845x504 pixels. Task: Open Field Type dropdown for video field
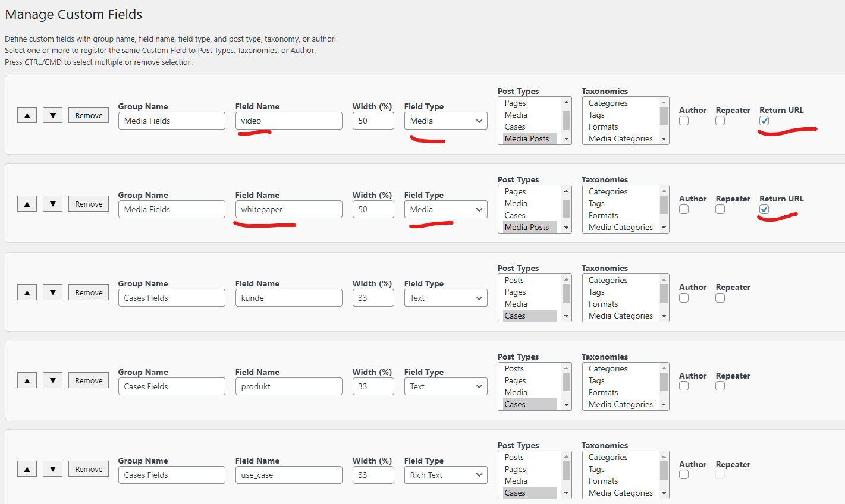446,121
